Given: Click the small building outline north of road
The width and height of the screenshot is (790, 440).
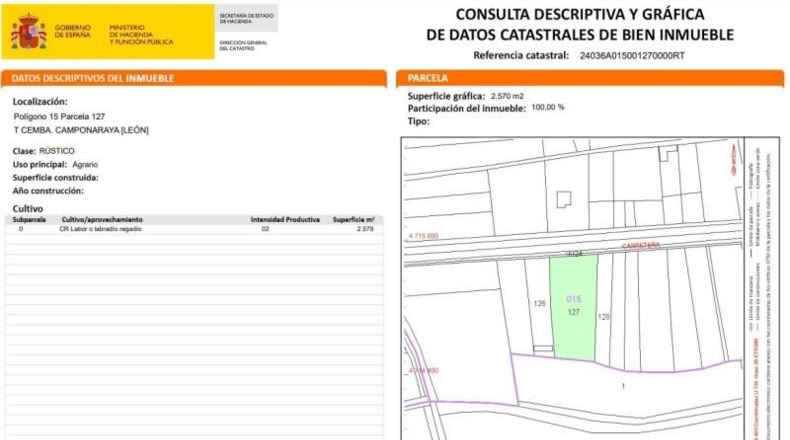Looking at the screenshot, I should point(564,200).
